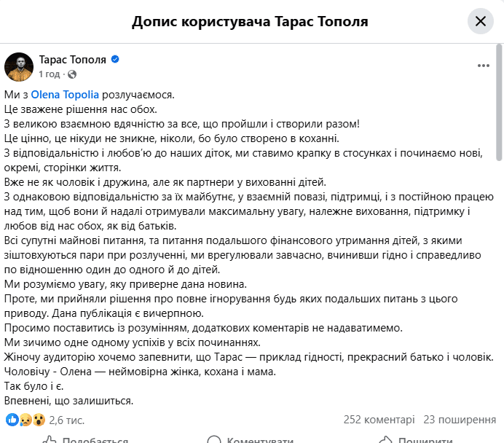Open the 2,6 тис. reactions list

67,420
